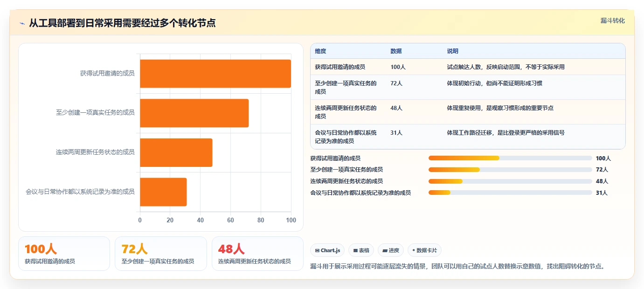Click the 48人 progress bar
Viewport: 644px width, 289px height.
click(510, 181)
